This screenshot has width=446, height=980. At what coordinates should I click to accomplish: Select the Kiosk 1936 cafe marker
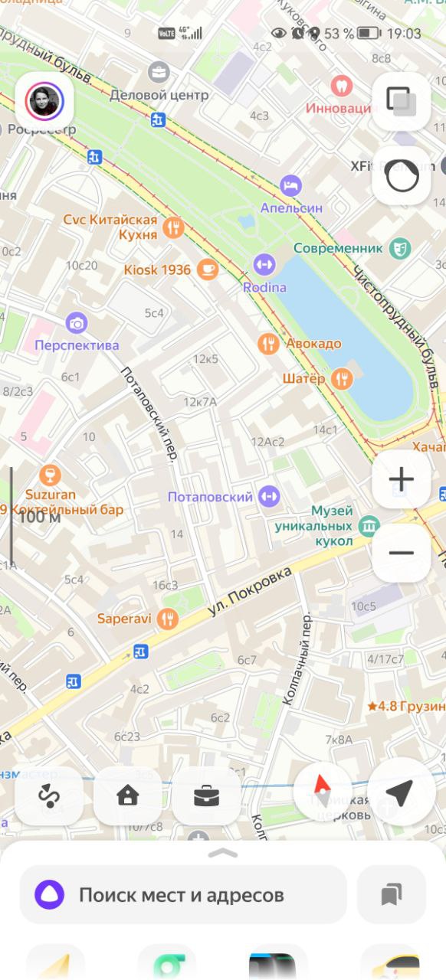coord(207,269)
